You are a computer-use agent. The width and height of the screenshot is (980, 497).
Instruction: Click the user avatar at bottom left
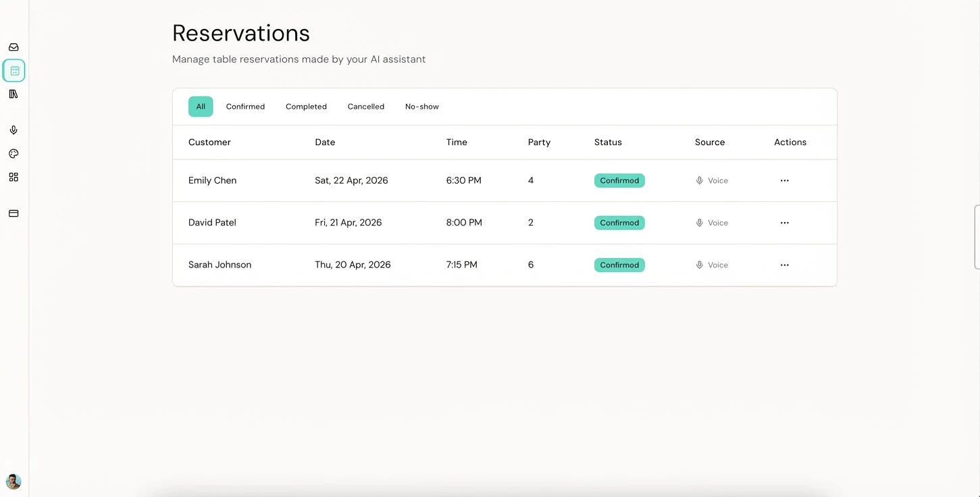[14, 481]
